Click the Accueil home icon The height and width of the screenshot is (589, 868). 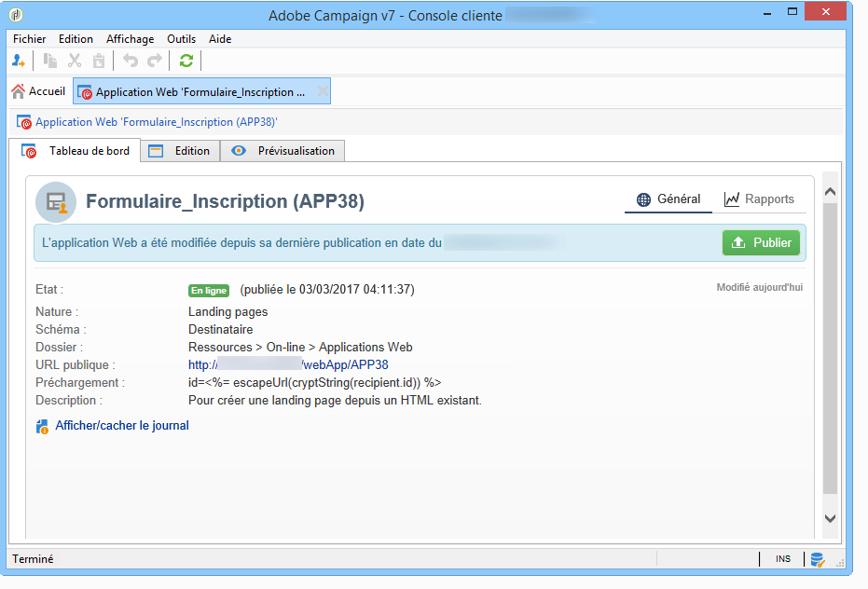click(19, 91)
